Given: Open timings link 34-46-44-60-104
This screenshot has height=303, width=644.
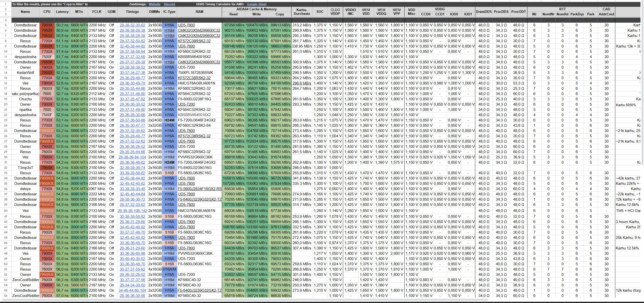Looking at the screenshot, I should click(132, 290).
